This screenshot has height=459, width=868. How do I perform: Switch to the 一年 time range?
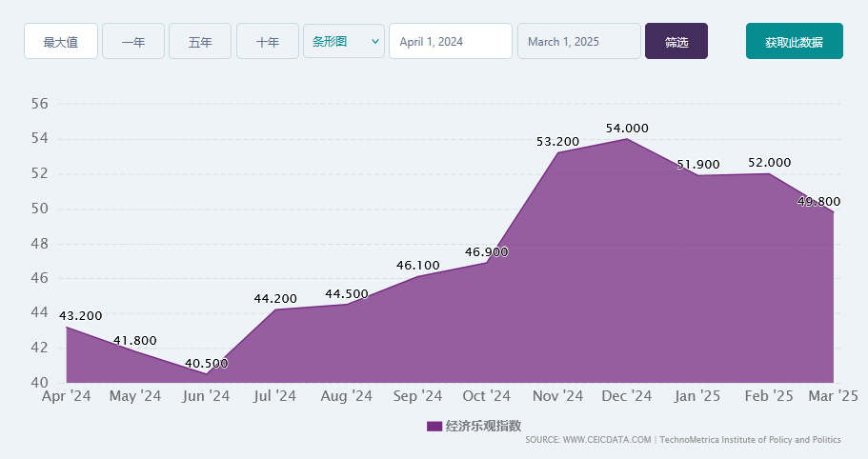tap(133, 42)
